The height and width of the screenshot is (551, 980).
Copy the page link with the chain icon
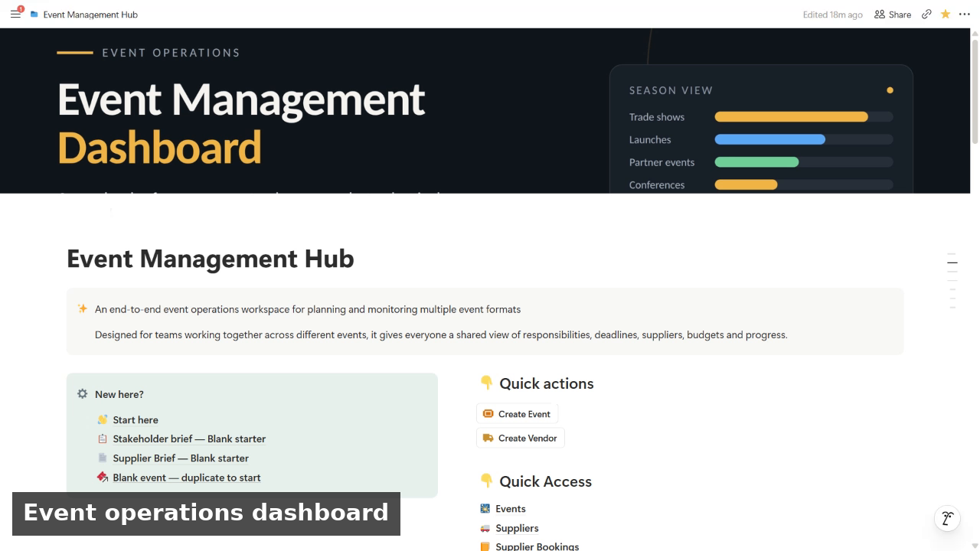(x=926, y=14)
